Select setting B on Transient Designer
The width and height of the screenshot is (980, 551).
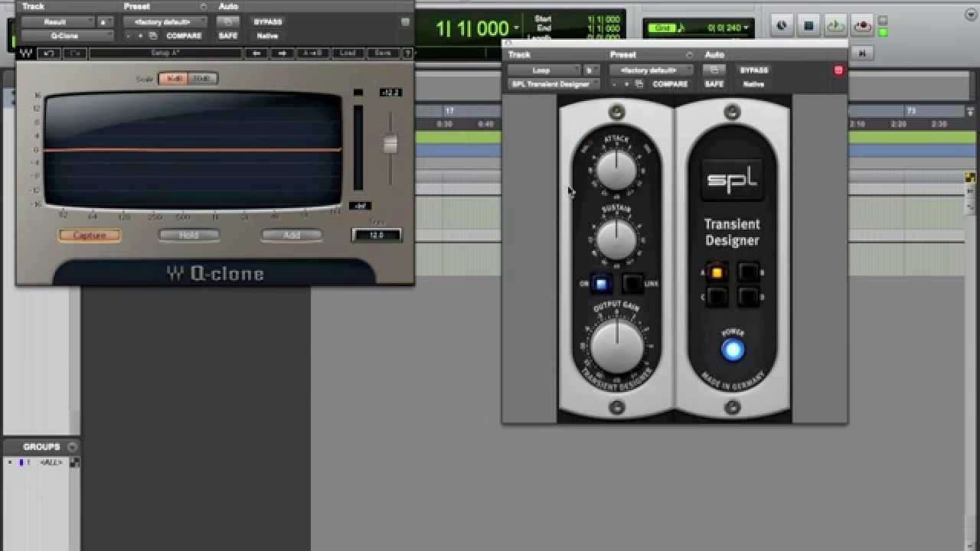(x=748, y=272)
